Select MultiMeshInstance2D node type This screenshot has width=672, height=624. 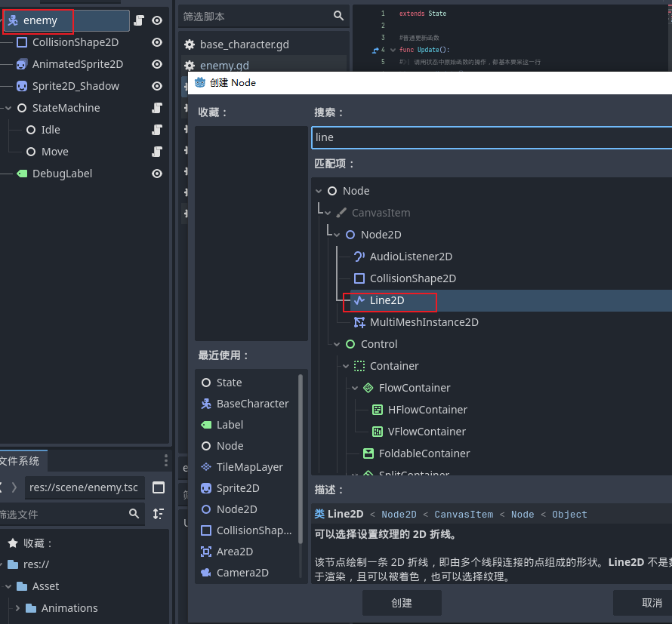424,322
